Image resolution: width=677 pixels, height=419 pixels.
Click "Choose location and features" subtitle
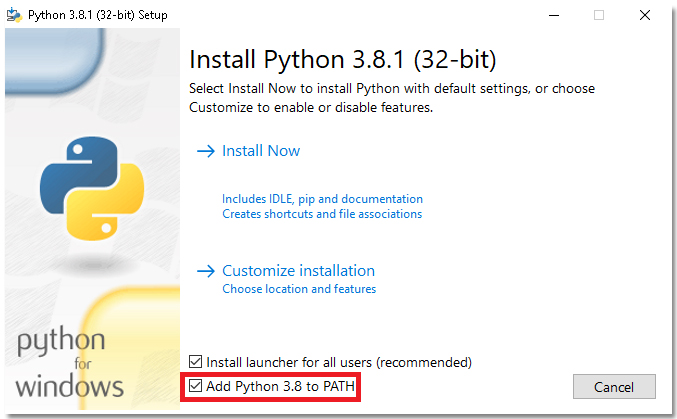[x=299, y=289]
